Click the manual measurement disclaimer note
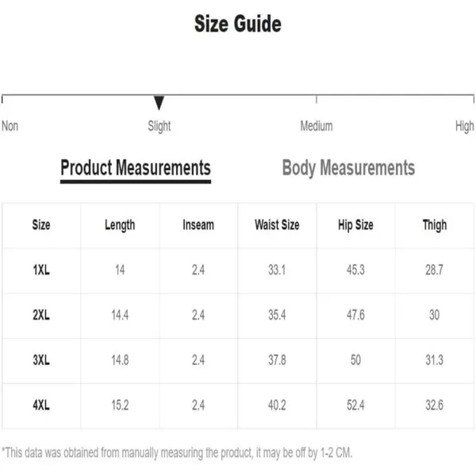 177,453
